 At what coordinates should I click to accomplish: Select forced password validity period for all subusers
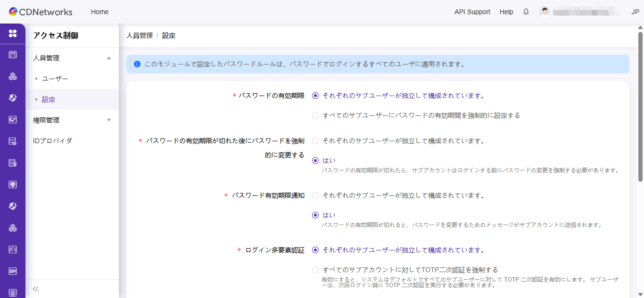tap(315, 115)
